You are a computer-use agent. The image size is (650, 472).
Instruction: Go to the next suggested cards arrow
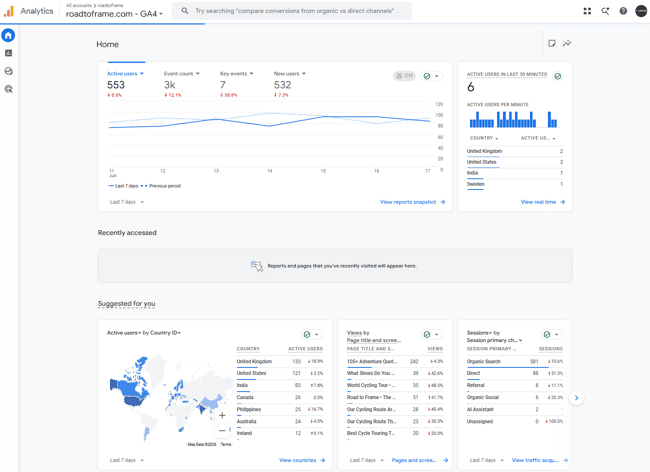coord(576,398)
